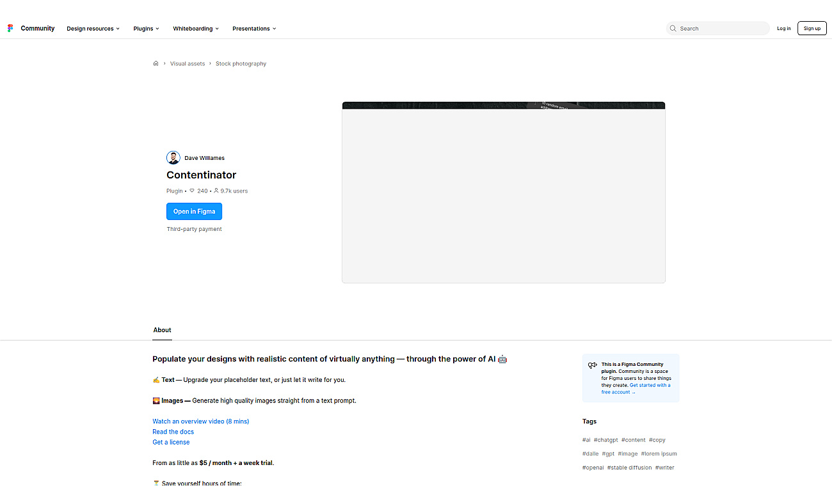This screenshot has width=832, height=504.
Task: Select the #writer tag
Action: [665, 468]
